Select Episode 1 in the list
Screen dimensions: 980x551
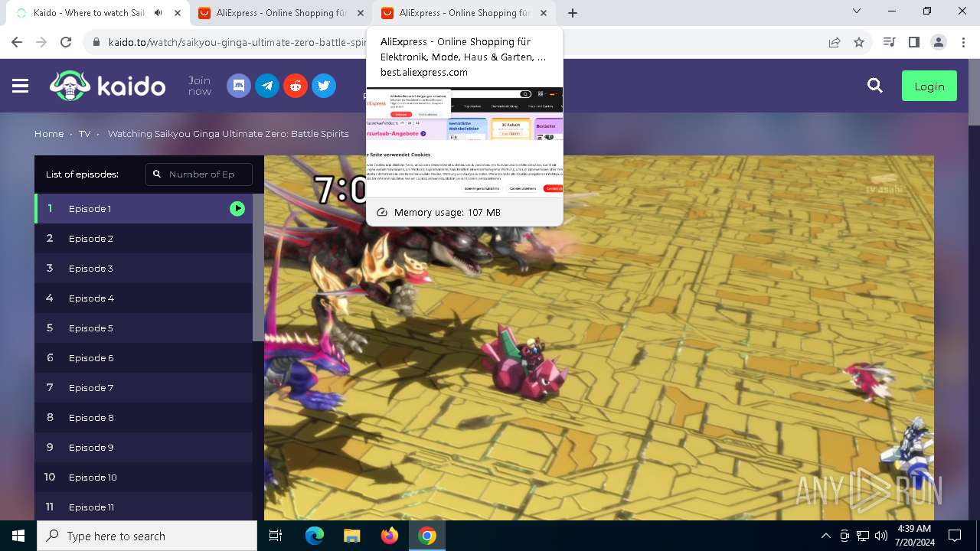point(143,208)
